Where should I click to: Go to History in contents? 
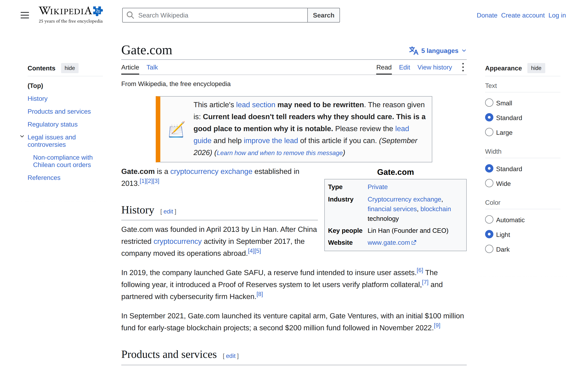click(37, 99)
